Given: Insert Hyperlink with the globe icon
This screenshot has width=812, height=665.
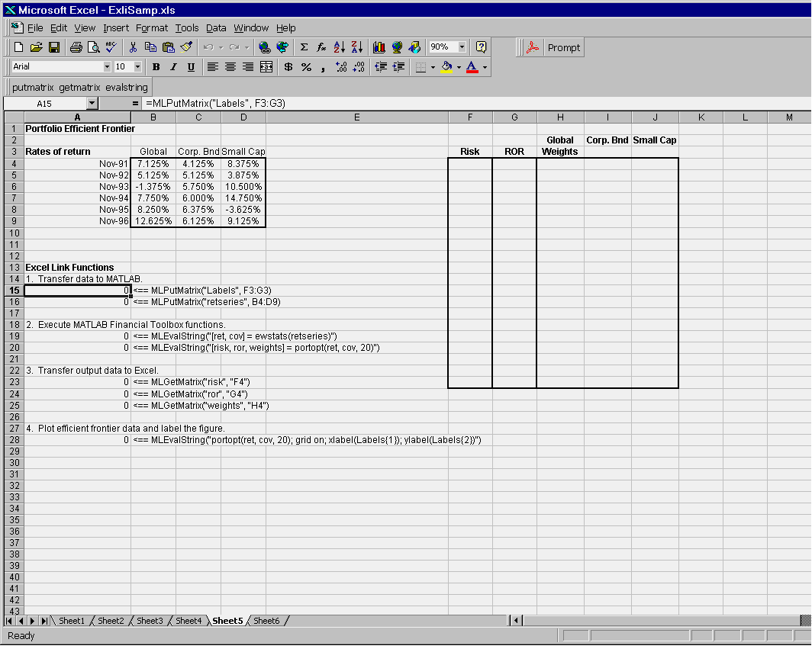Looking at the screenshot, I should coord(265,47).
